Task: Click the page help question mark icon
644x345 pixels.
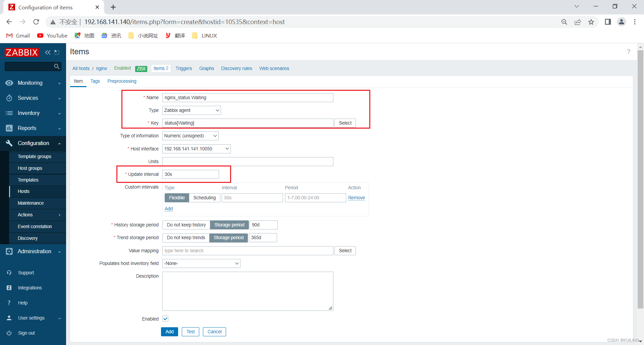Action: [629, 52]
